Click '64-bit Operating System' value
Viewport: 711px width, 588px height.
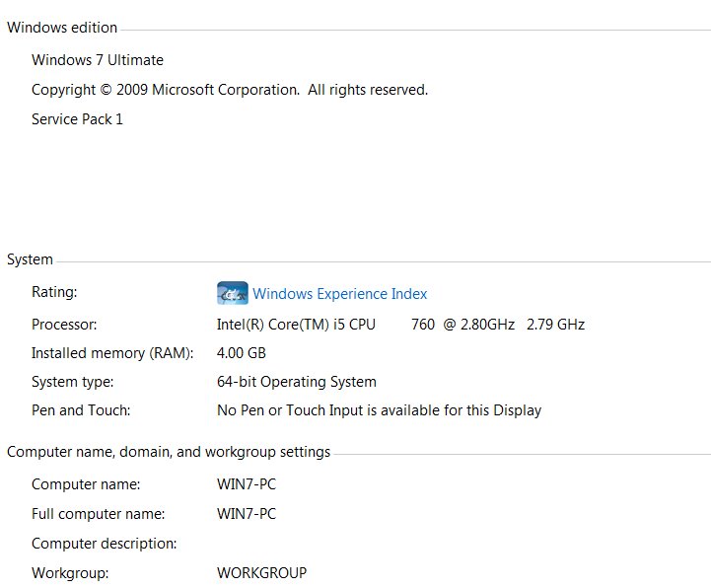pyautogui.click(x=297, y=382)
